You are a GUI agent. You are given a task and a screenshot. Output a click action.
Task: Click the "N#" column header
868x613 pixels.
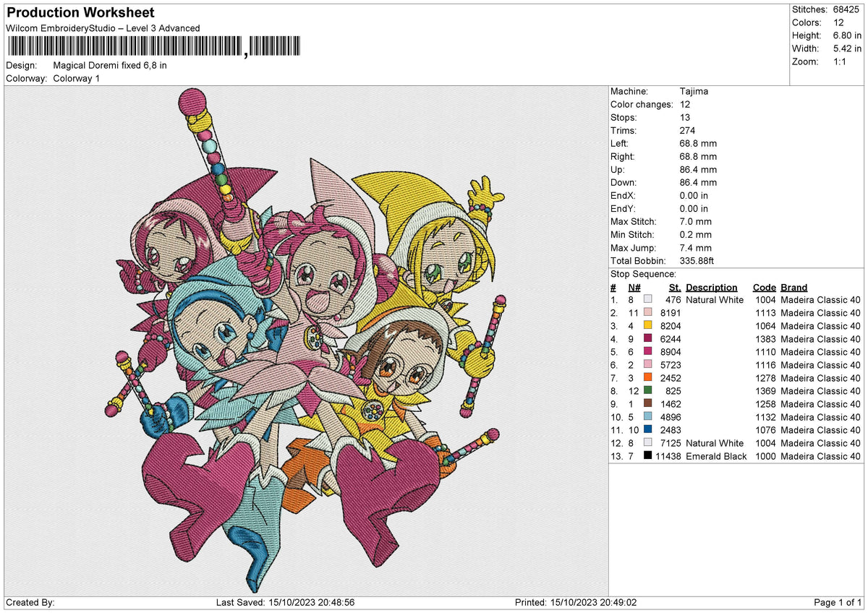[x=633, y=287]
